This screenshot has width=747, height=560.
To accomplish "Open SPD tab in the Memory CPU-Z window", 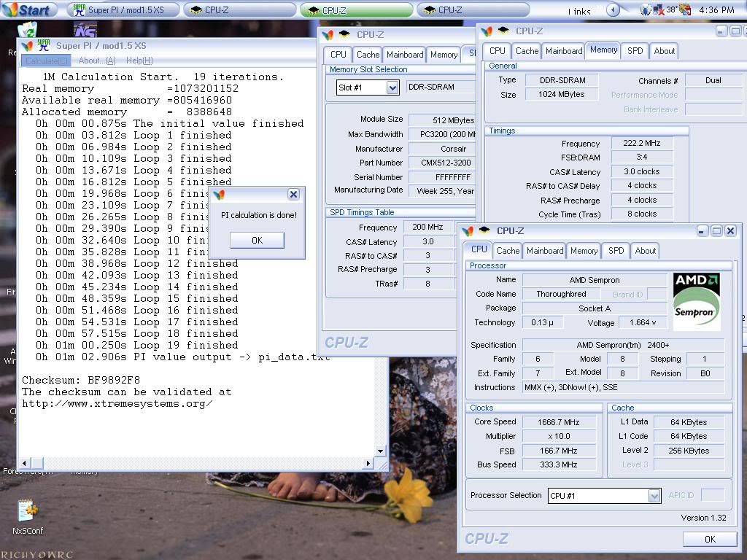I will pos(635,51).
